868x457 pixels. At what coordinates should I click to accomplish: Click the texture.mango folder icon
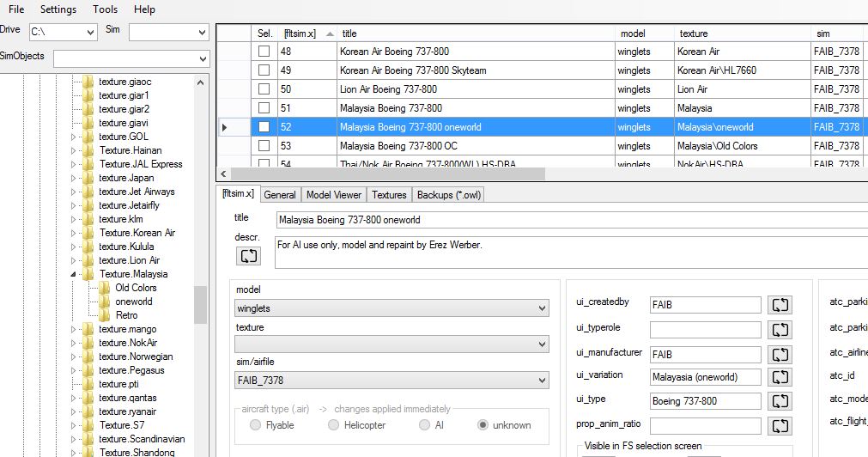(88, 330)
